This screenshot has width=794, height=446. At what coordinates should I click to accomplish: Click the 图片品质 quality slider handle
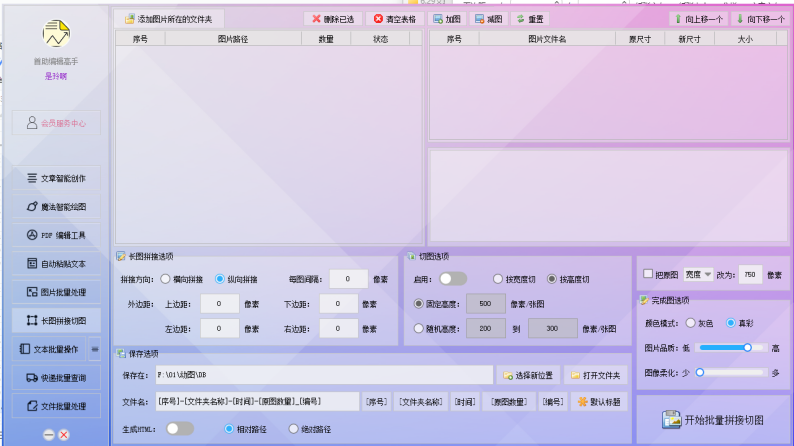[x=747, y=347]
